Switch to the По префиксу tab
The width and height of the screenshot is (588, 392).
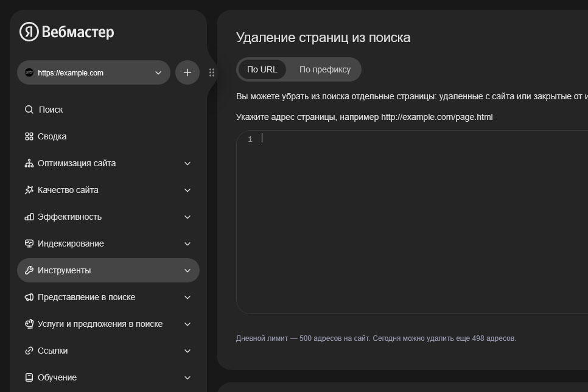click(324, 69)
